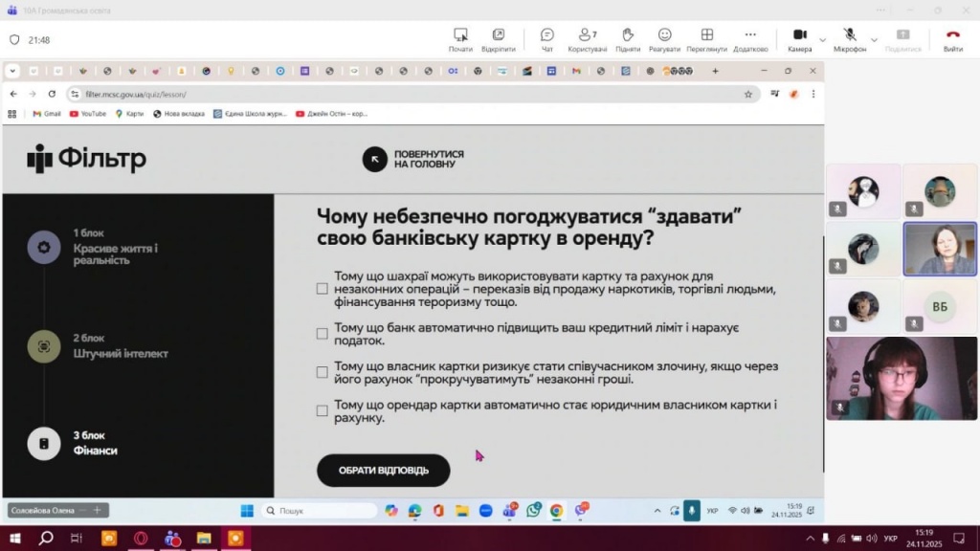The image size is (980, 551).
Task: Check the answer about орендар becoming legal owner
Action: (323, 411)
